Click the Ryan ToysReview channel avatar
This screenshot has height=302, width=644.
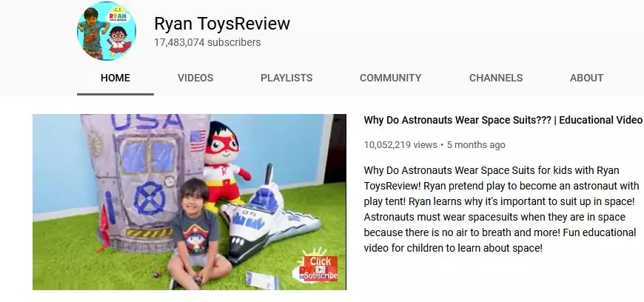(x=107, y=31)
